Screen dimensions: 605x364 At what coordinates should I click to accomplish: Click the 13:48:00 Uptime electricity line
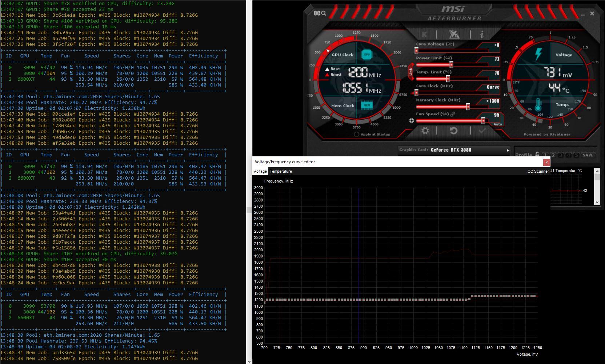coord(73,207)
